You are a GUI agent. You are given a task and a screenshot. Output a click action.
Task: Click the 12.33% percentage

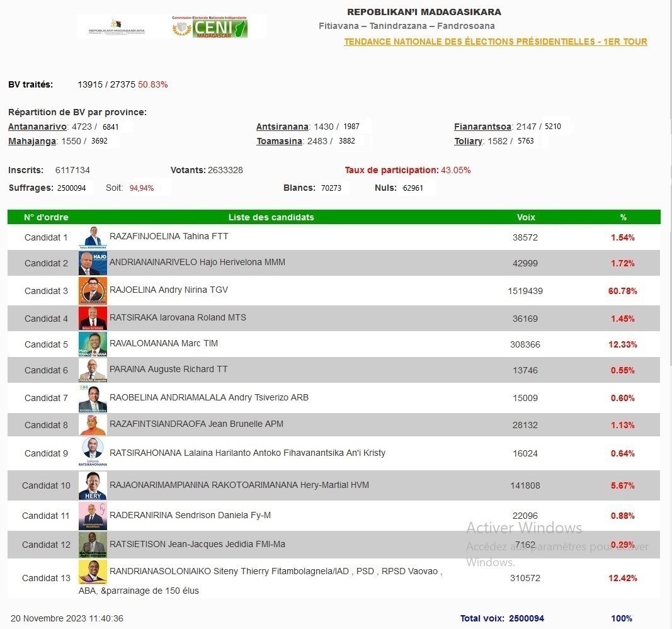(x=623, y=344)
